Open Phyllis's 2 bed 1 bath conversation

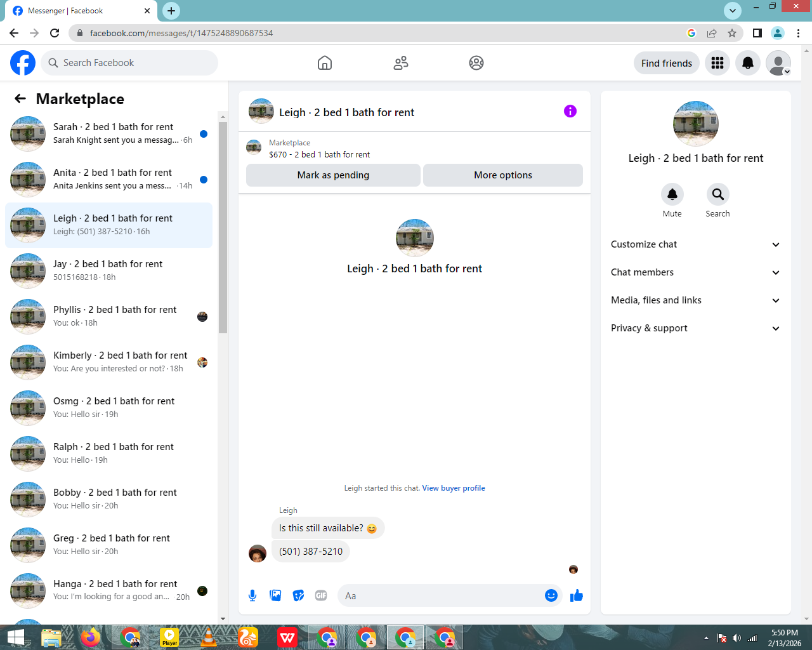click(x=108, y=317)
